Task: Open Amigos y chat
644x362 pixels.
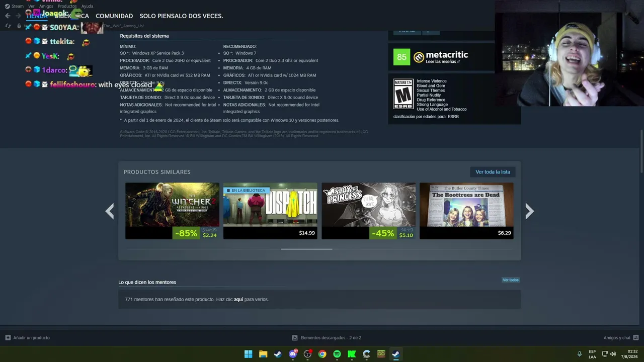Action: click(x=617, y=338)
